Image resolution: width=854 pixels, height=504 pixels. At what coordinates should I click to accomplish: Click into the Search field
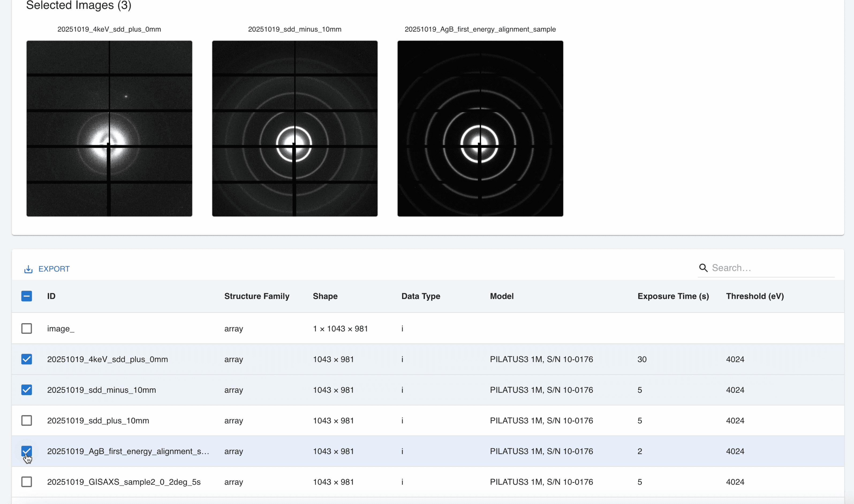[772, 268]
